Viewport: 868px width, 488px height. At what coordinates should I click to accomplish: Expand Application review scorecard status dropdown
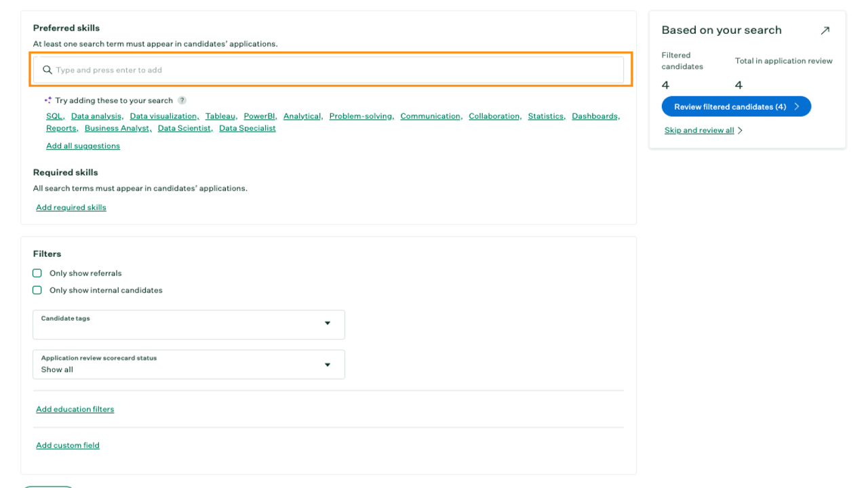point(189,364)
